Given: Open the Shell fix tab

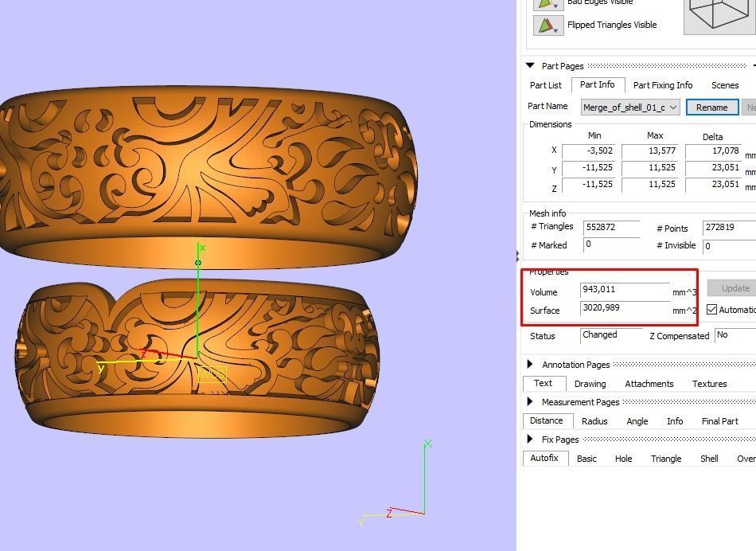Looking at the screenshot, I should tap(709, 459).
